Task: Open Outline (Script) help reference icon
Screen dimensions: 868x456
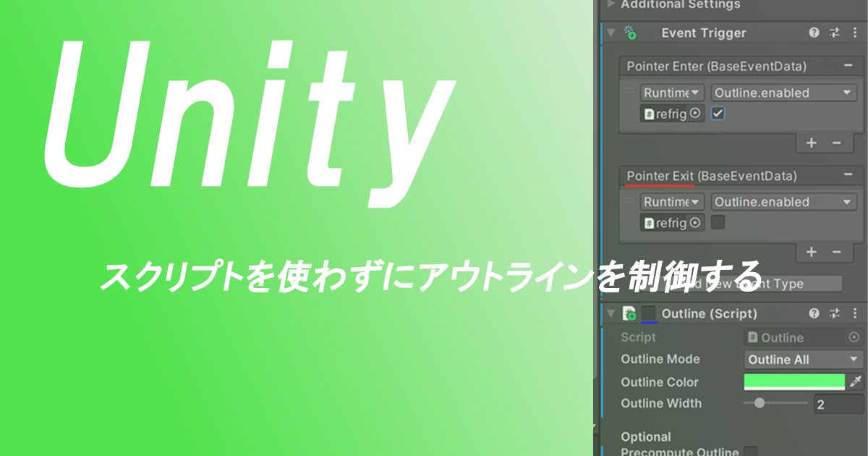Action: (814, 313)
